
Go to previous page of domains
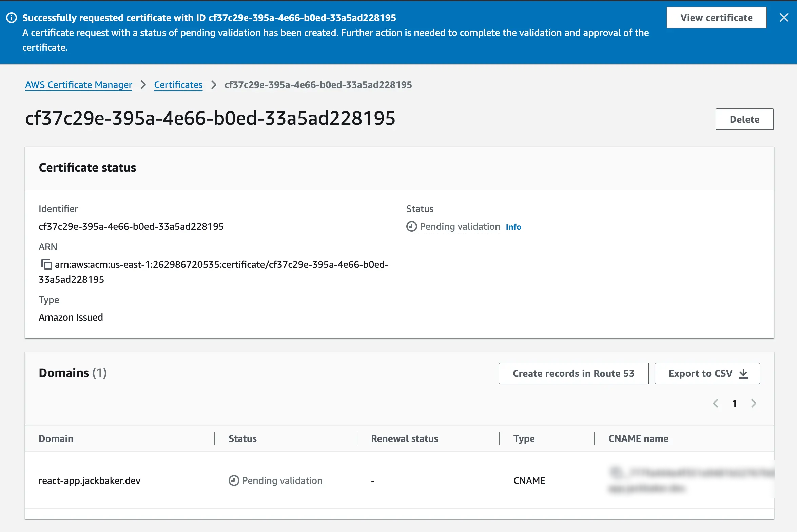(716, 404)
